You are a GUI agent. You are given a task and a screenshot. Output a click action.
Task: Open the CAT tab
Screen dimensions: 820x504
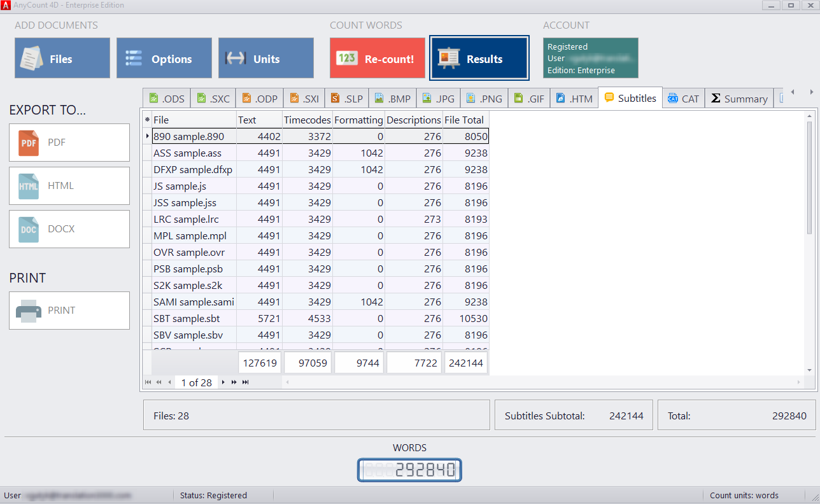684,99
